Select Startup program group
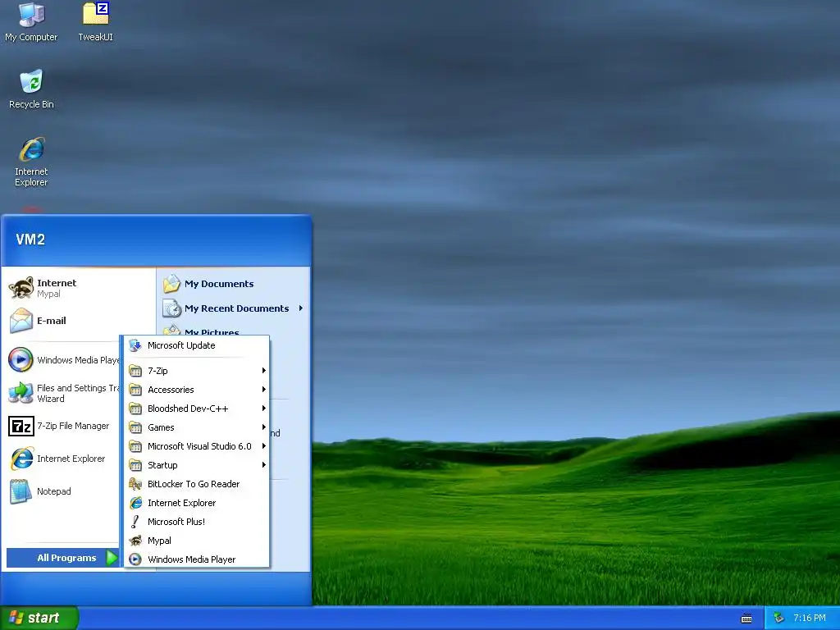 tap(197, 465)
